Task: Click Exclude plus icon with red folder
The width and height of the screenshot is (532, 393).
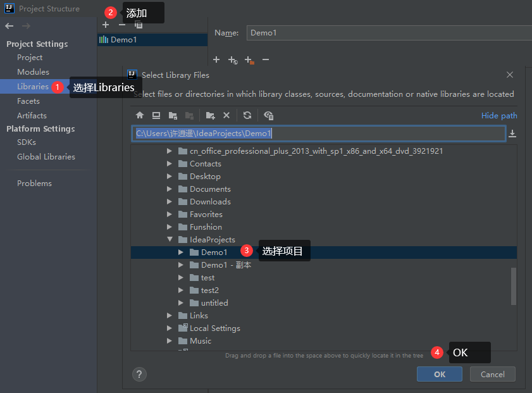Action: [x=249, y=60]
